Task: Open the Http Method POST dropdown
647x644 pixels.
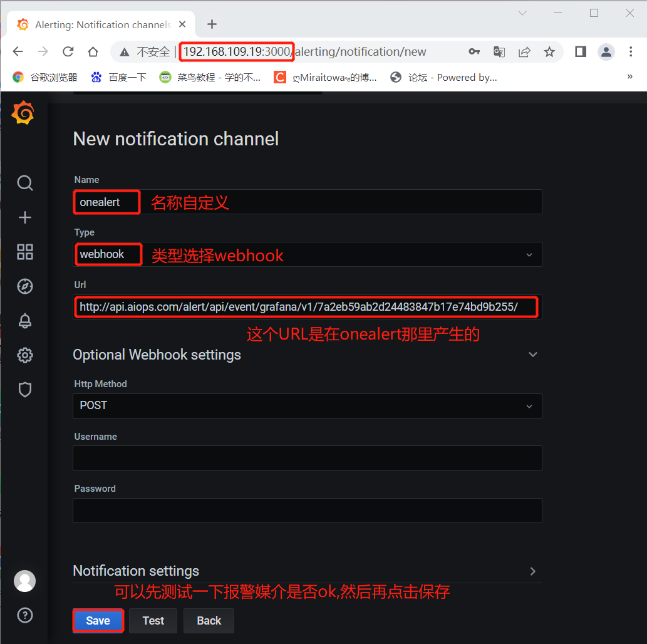Action: pyautogui.click(x=308, y=406)
